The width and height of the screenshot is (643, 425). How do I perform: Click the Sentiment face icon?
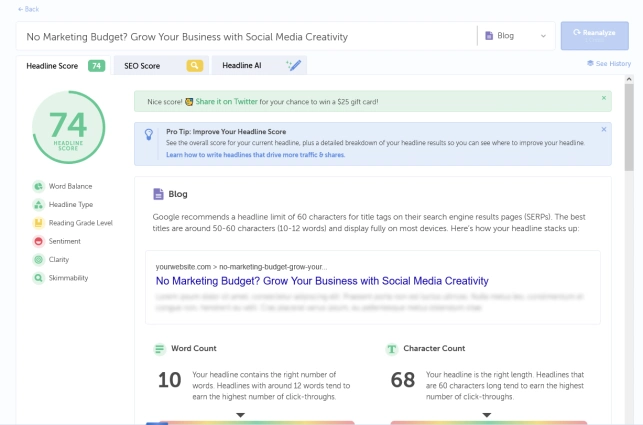click(x=38, y=241)
